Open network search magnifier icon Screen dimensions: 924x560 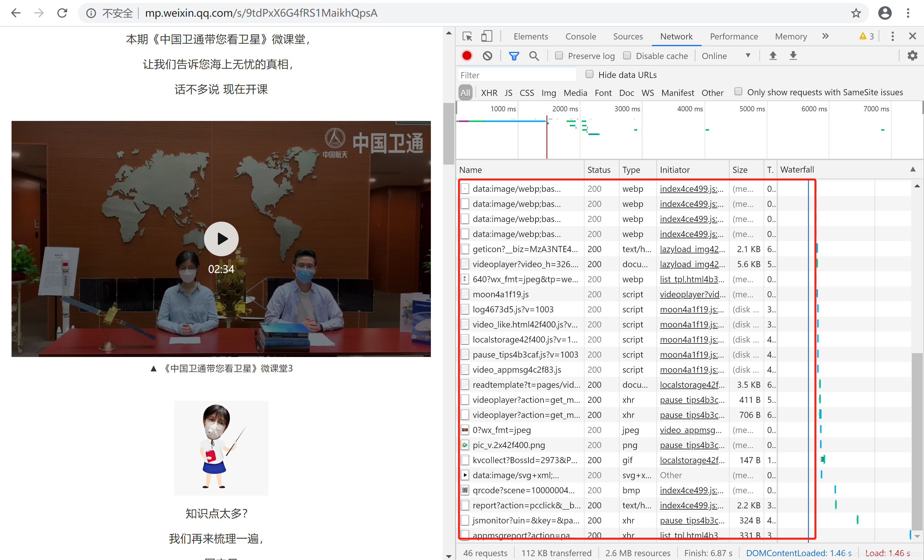pos(534,56)
